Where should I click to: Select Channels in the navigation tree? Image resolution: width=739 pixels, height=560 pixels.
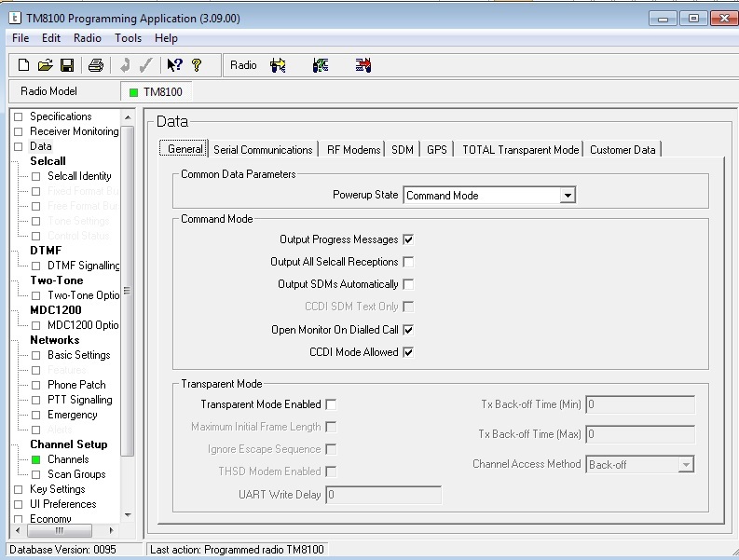[68, 459]
